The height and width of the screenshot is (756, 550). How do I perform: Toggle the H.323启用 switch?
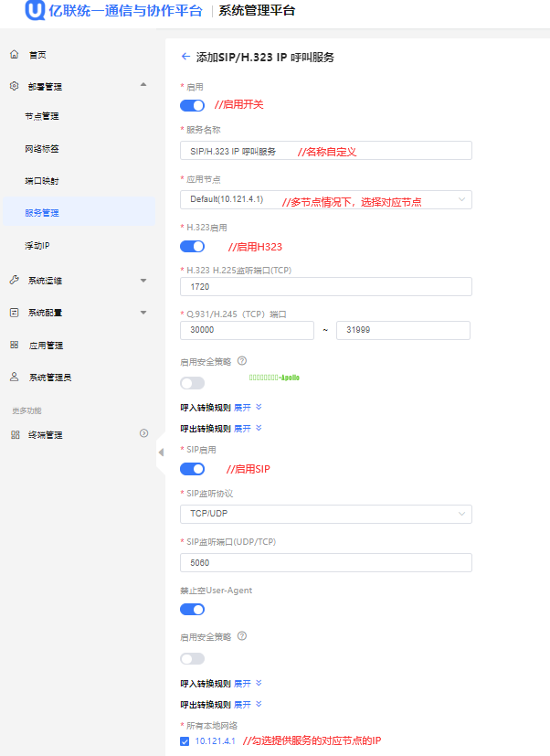click(x=192, y=247)
